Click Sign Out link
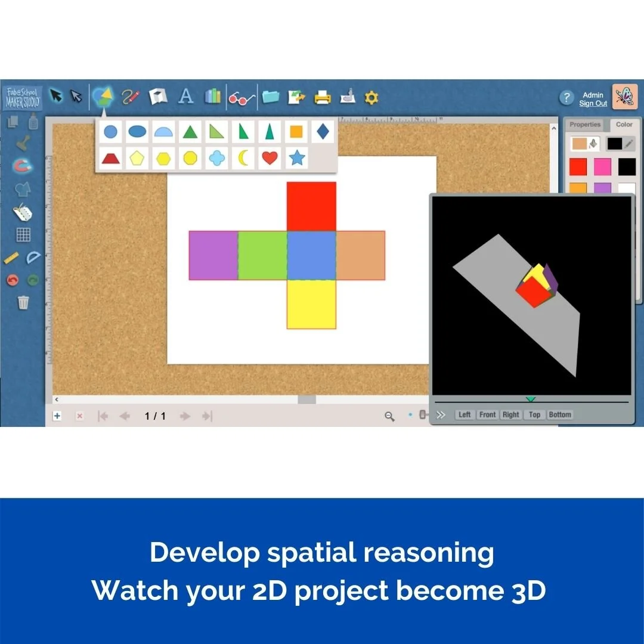 click(x=593, y=104)
